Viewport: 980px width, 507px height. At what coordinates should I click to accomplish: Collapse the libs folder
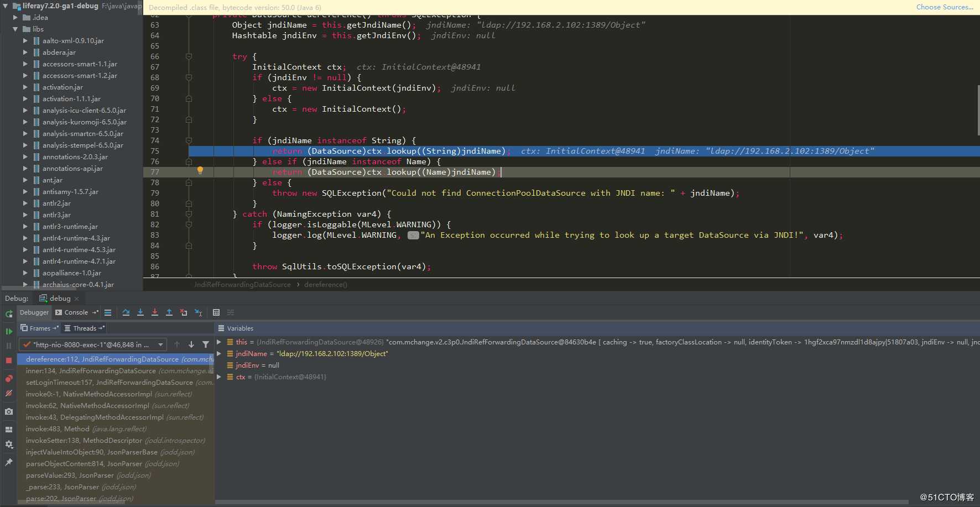(15, 29)
